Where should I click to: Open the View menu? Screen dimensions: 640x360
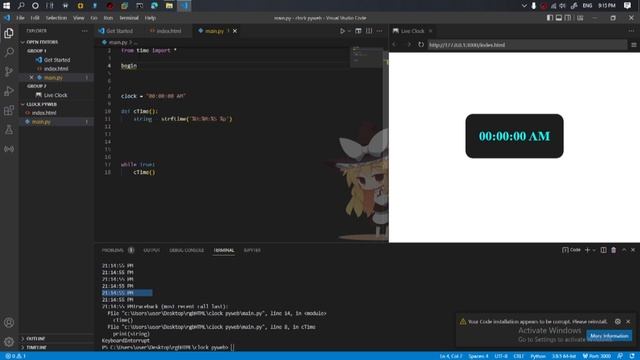(79, 18)
